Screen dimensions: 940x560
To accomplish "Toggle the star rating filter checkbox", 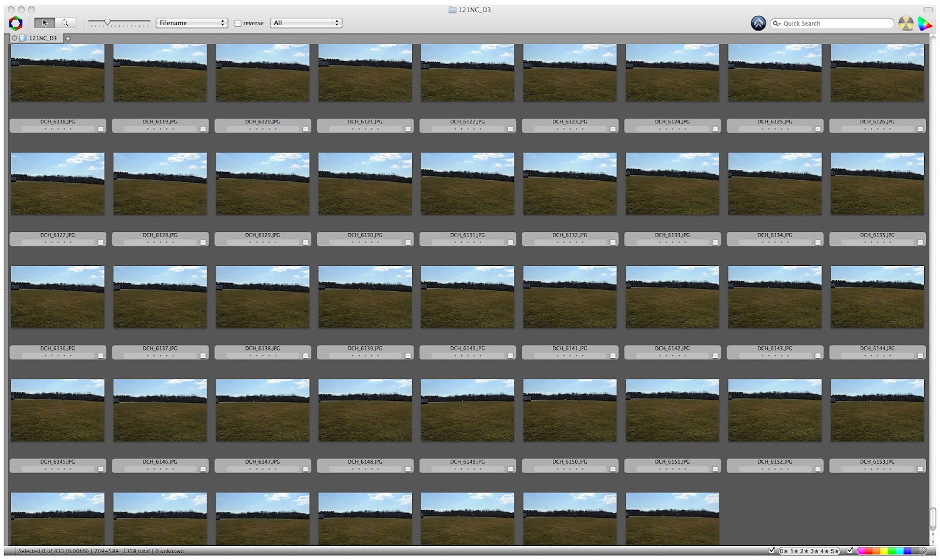I will tap(772, 551).
